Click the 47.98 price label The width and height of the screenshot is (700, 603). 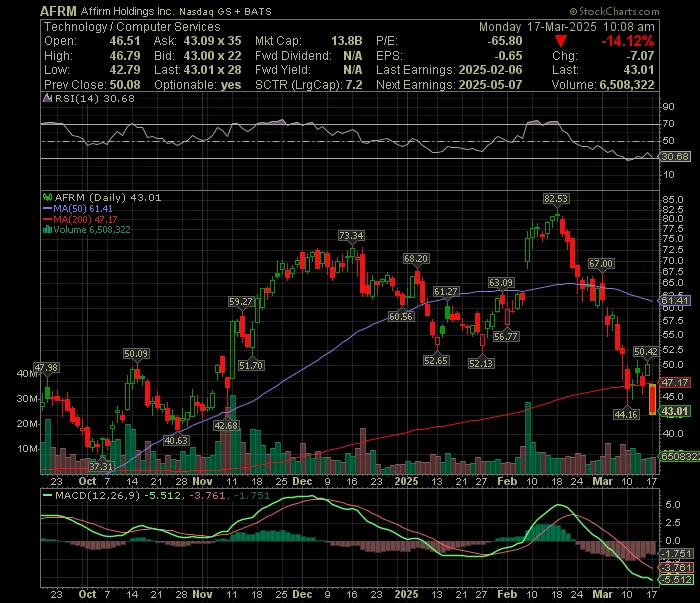pos(46,368)
